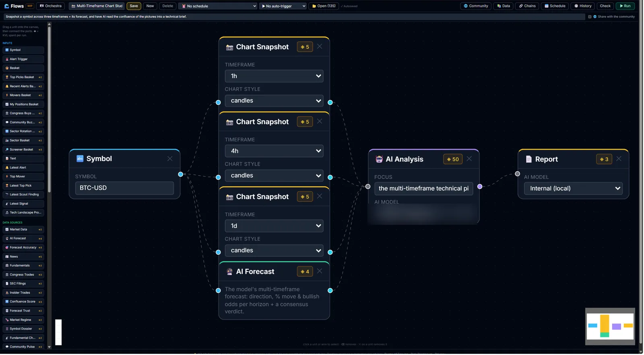This screenshot has width=644, height=355.
Task: Open the No schedule dropdown
Action: [x=218, y=6]
